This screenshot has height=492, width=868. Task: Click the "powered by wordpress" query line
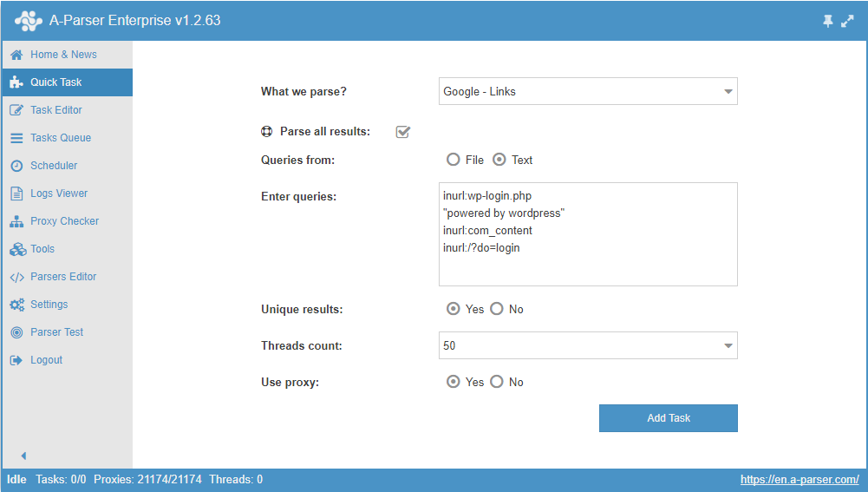click(x=504, y=213)
